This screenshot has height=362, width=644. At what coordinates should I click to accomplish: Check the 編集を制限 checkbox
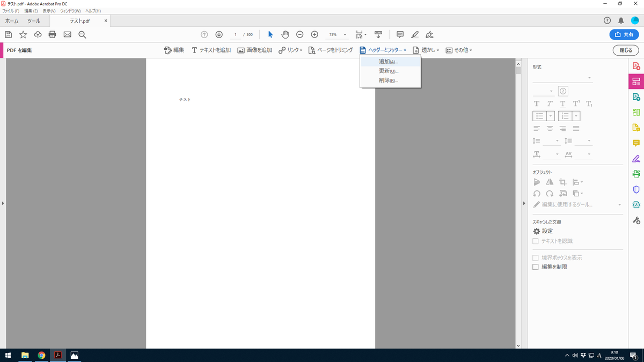(x=536, y=267)
